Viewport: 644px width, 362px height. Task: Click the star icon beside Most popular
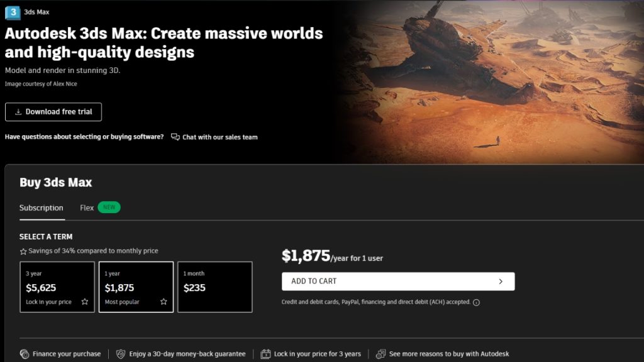(164, 302)
